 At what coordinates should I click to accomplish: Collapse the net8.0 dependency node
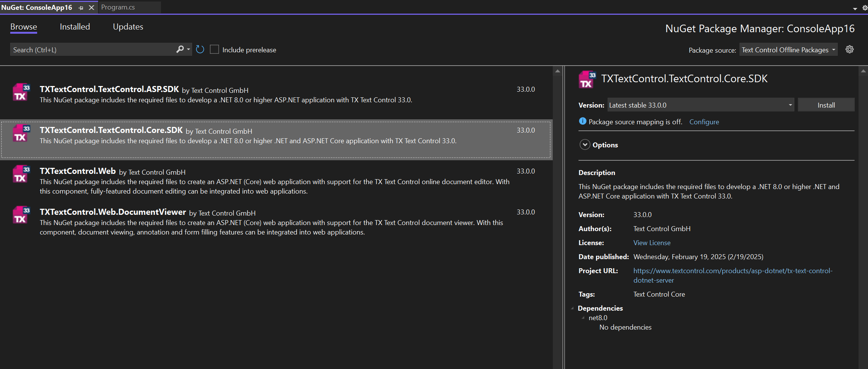(583, 318)
